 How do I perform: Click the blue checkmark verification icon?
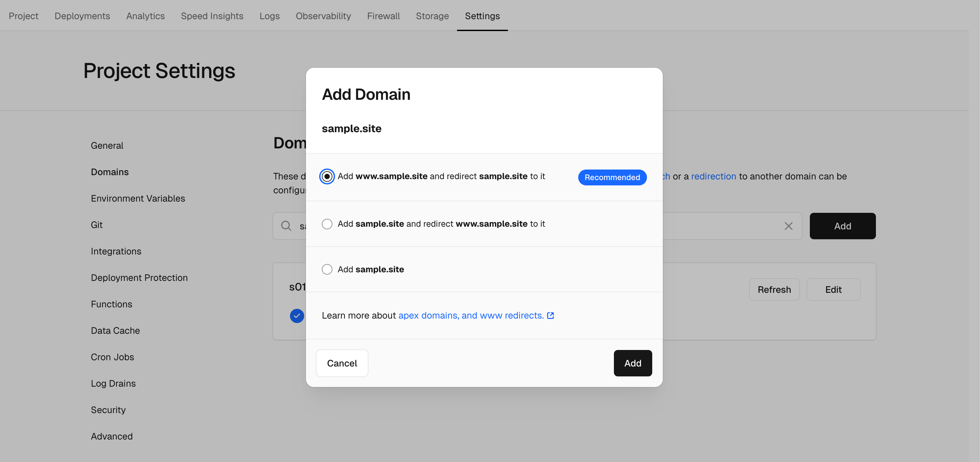297,316
